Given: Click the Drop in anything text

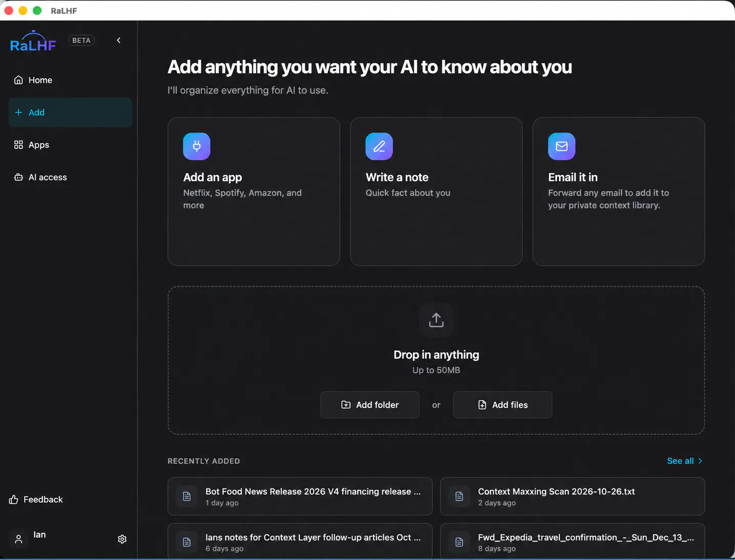Looking at the screenshot, I should point(436,355).
